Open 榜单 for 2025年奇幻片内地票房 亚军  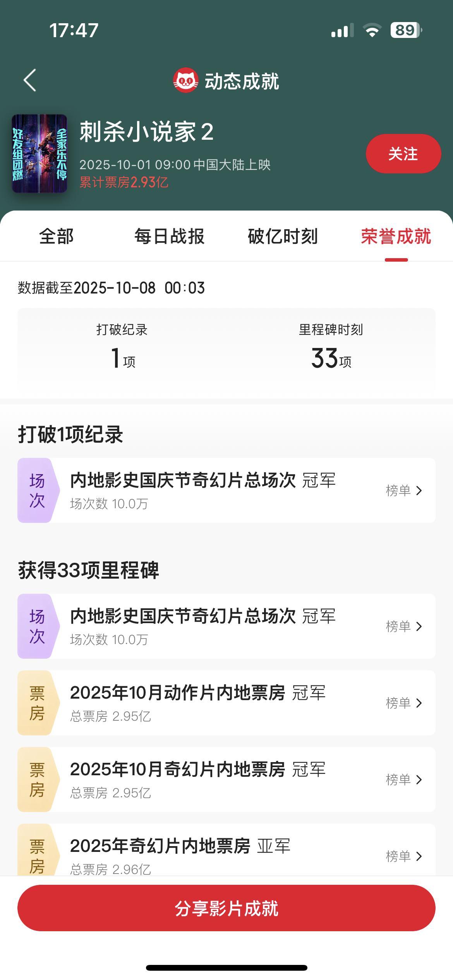tap(404, 856)
